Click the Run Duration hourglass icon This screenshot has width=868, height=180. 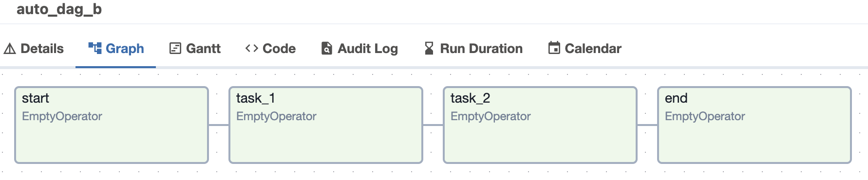point(429,48)
